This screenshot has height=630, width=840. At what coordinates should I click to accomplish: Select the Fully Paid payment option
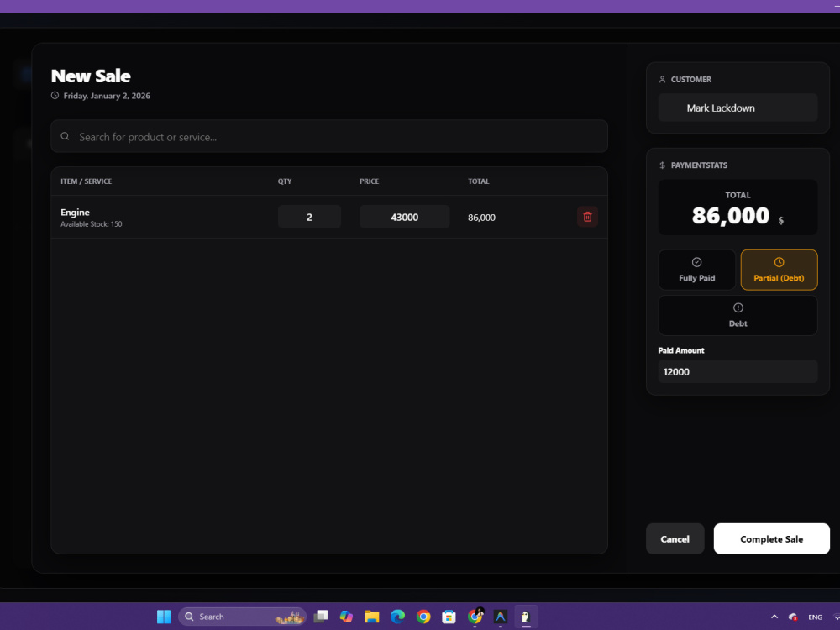pos(696,270)
